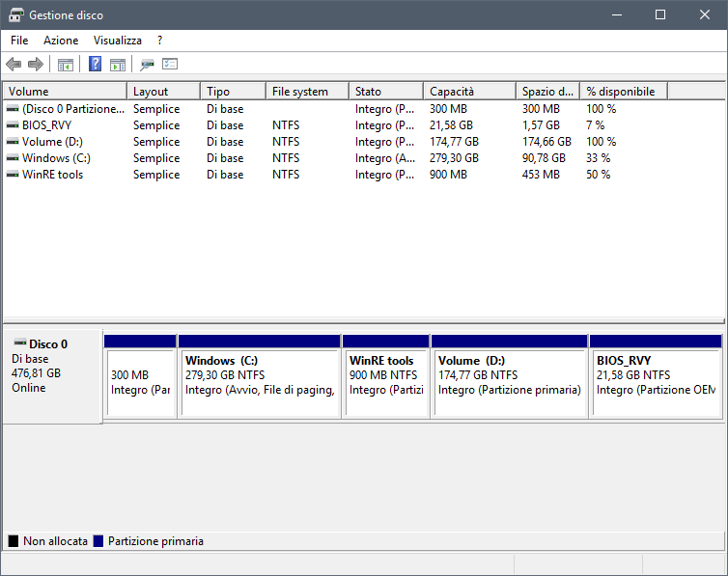
Task: Select the Volume (D:) list entry
Action: tap(52, 142)
